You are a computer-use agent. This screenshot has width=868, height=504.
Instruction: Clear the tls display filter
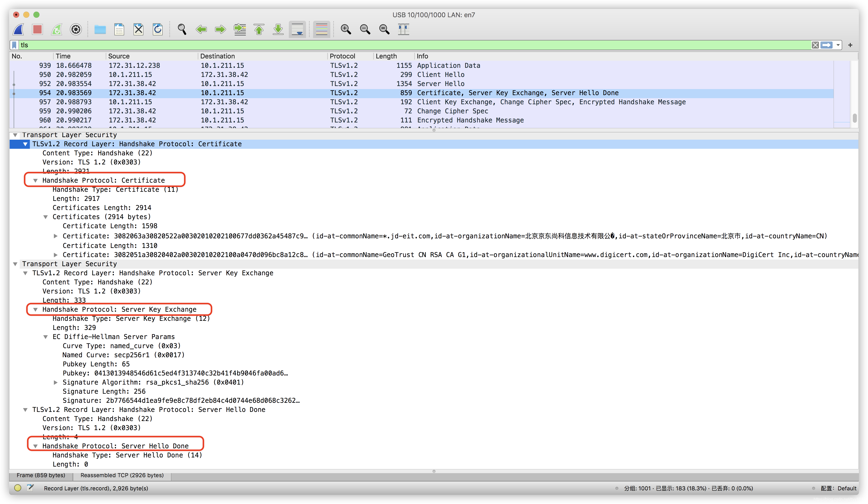[x=815, y=45]
